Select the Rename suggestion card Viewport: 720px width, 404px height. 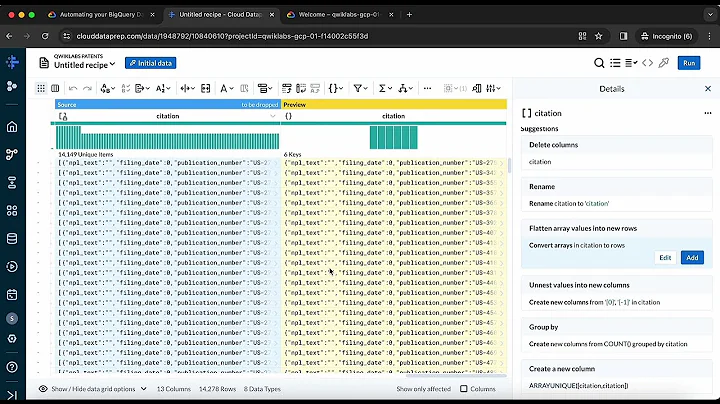[616, 195]
